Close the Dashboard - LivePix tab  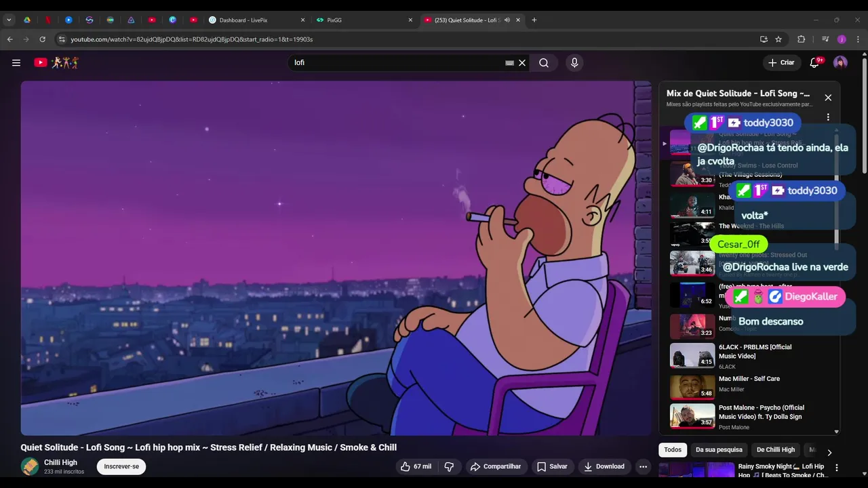pyautogui.click(x=302, y=20)
